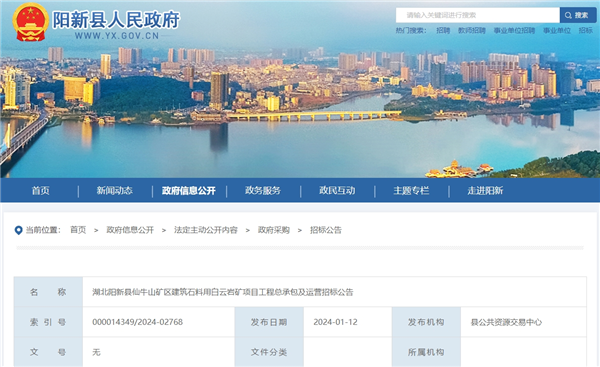Open the 政民互动 navigation item
Image resolution: width=600 pixels, height=367 pixels.
pyautogui.click(x=337, y=191)
